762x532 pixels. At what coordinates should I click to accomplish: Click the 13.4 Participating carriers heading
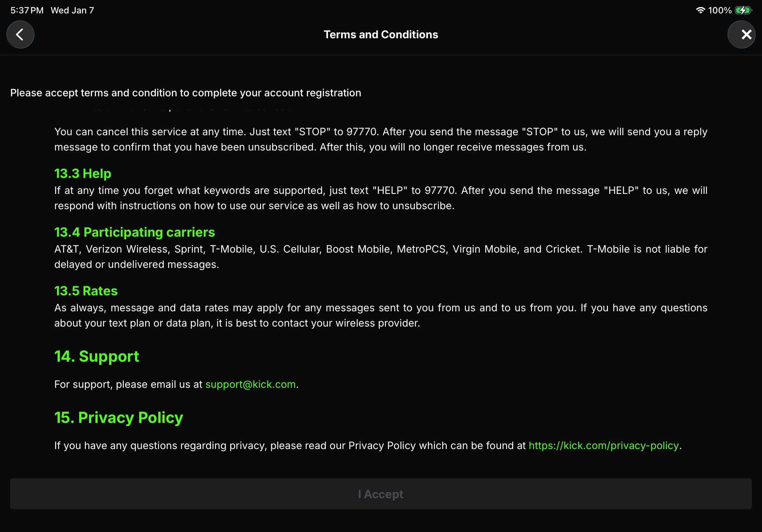[x=134, y=232]
